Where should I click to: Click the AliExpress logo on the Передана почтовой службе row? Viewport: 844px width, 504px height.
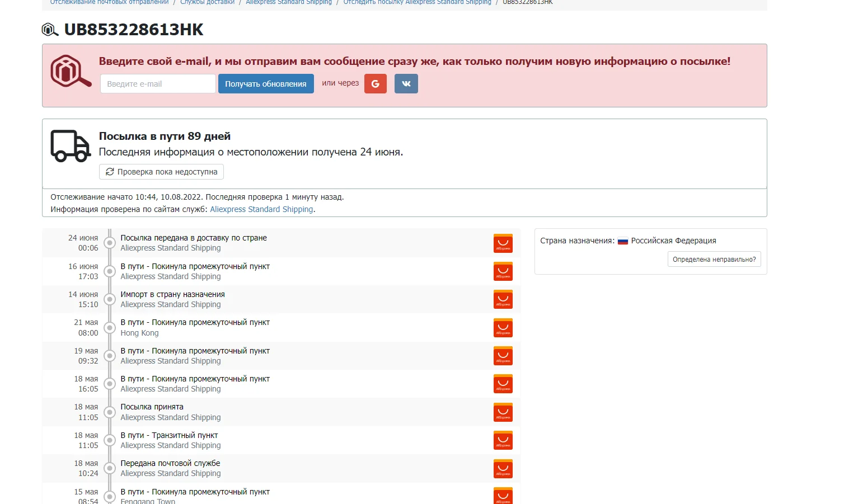503,469
